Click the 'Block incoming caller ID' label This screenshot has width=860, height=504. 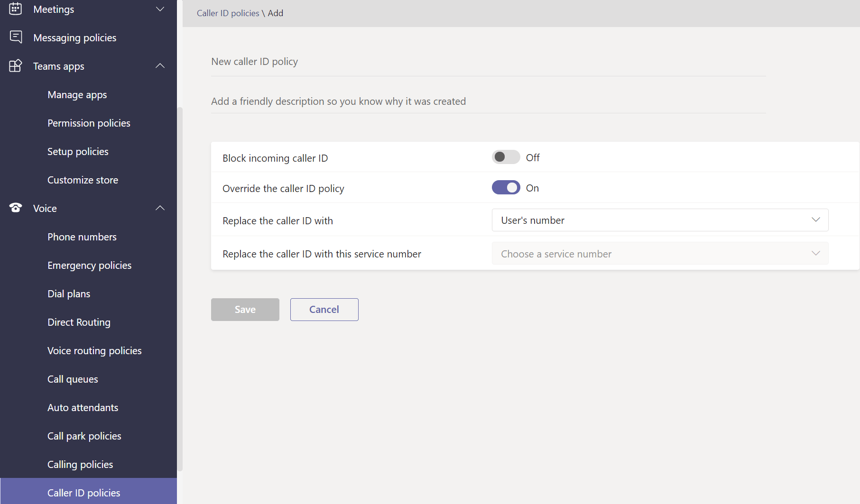point(275,158)
